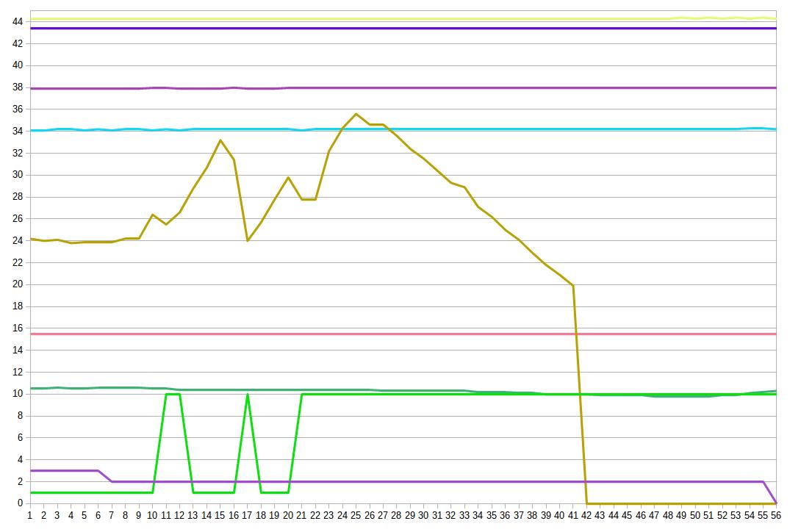The image size is (801, 532).
Task: Click the y-axis label 38
Action: (18, 87)
